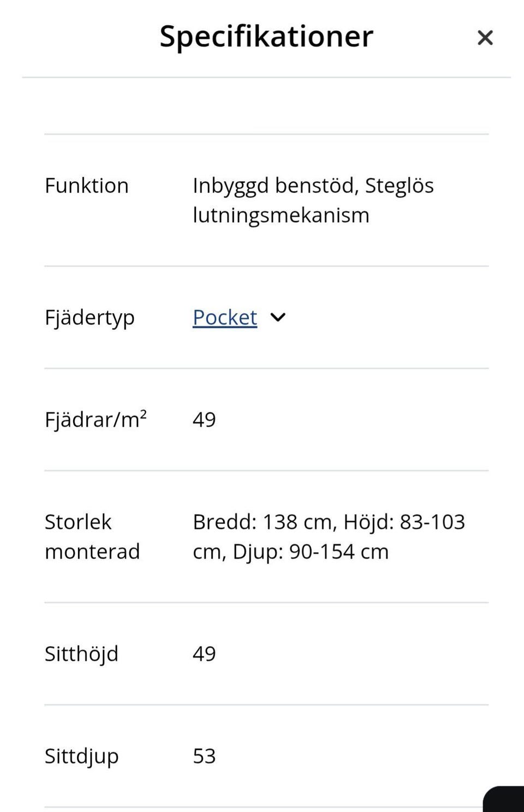
Task: Click the word Steglös
Action: (x=399, y=186)
